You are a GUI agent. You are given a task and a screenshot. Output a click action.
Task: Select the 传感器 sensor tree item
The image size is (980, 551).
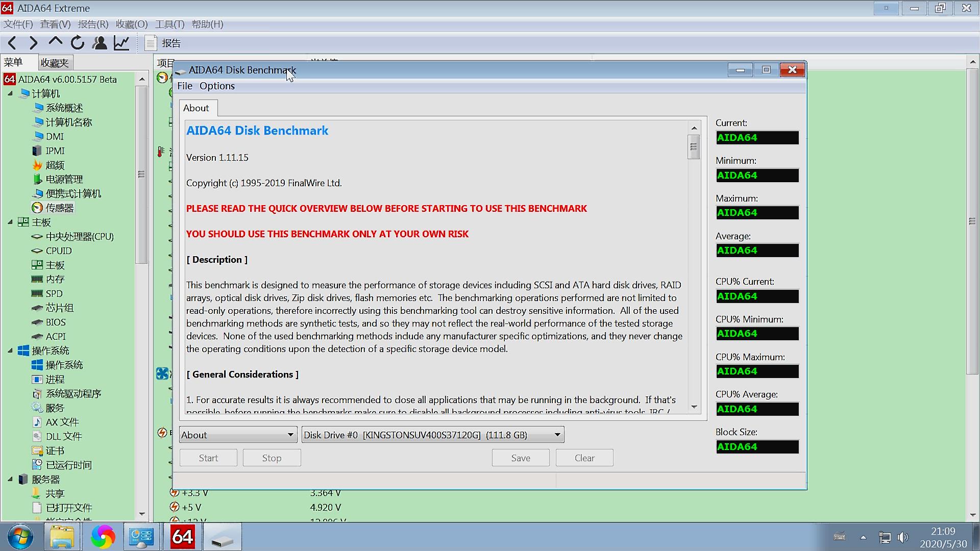click(59, 208)
